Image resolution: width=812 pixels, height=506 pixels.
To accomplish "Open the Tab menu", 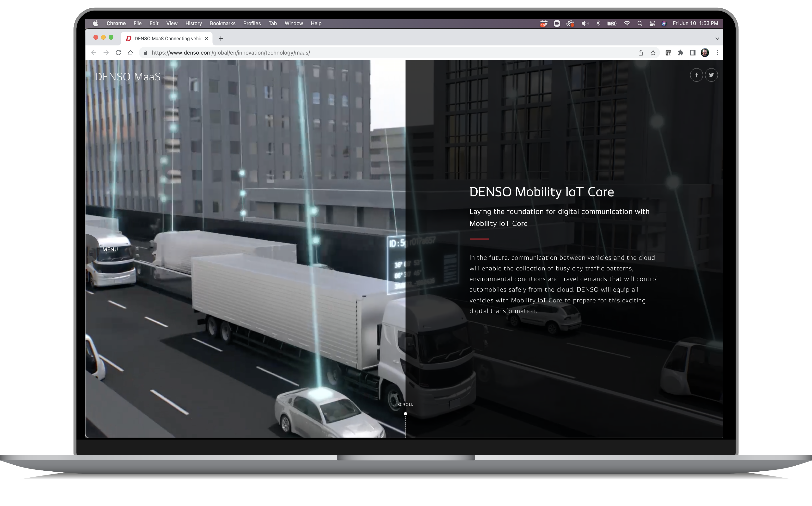I will [273, 23].
